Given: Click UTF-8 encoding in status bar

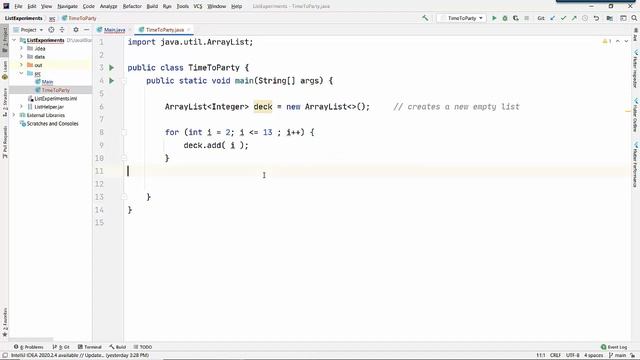Looking at the screenshot, I should (x=572, y=356).
